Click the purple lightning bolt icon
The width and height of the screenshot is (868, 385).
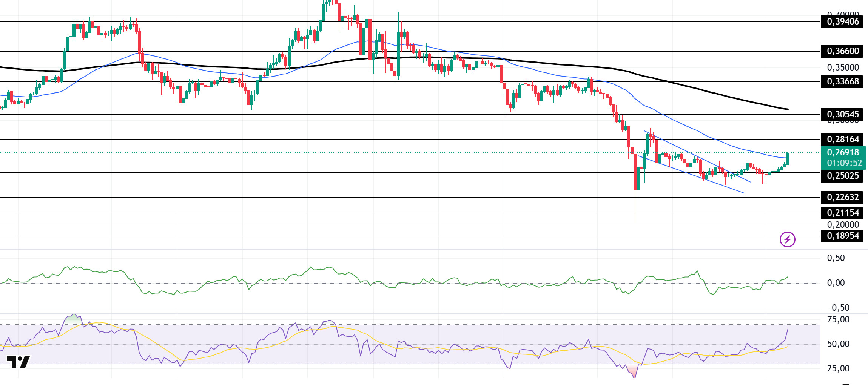pyautogui.click(x=787, y=239)
